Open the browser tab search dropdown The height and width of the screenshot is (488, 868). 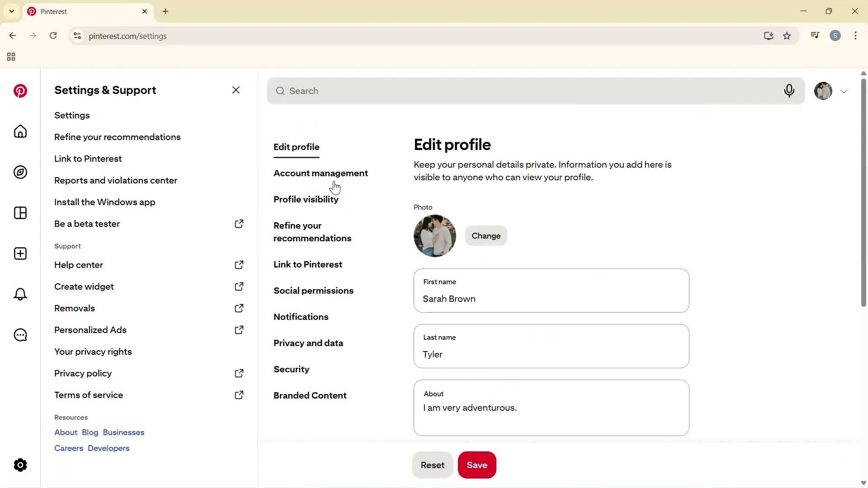pyautogui.click(x=11, y=11)
